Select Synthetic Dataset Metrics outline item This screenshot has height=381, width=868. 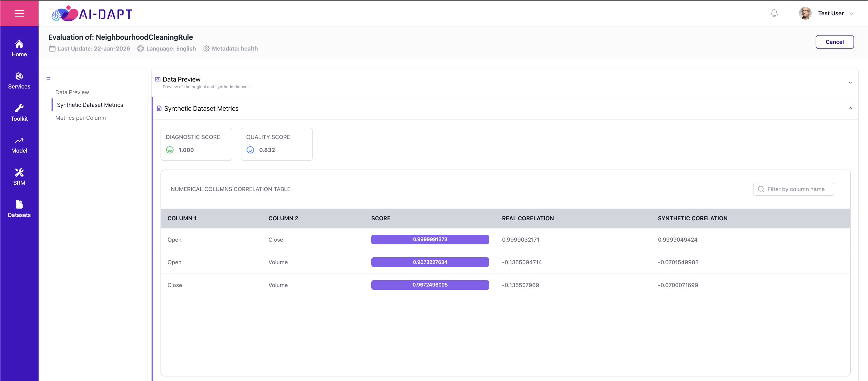tap(90, 105)
